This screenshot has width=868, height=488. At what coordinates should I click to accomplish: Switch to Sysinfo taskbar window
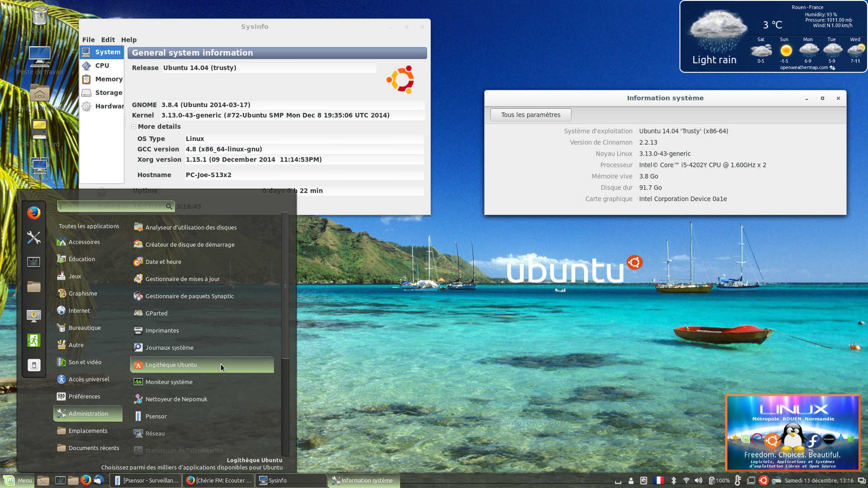[291, 480]
